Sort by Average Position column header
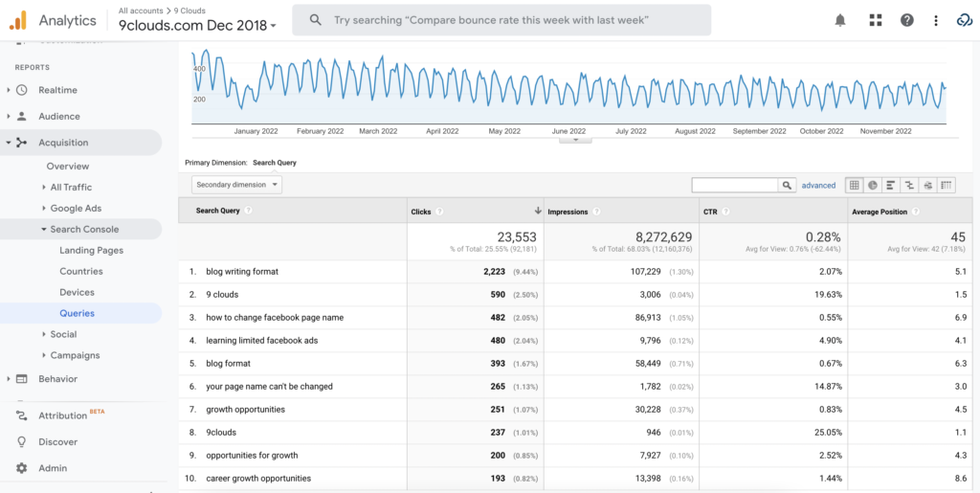 880,212
